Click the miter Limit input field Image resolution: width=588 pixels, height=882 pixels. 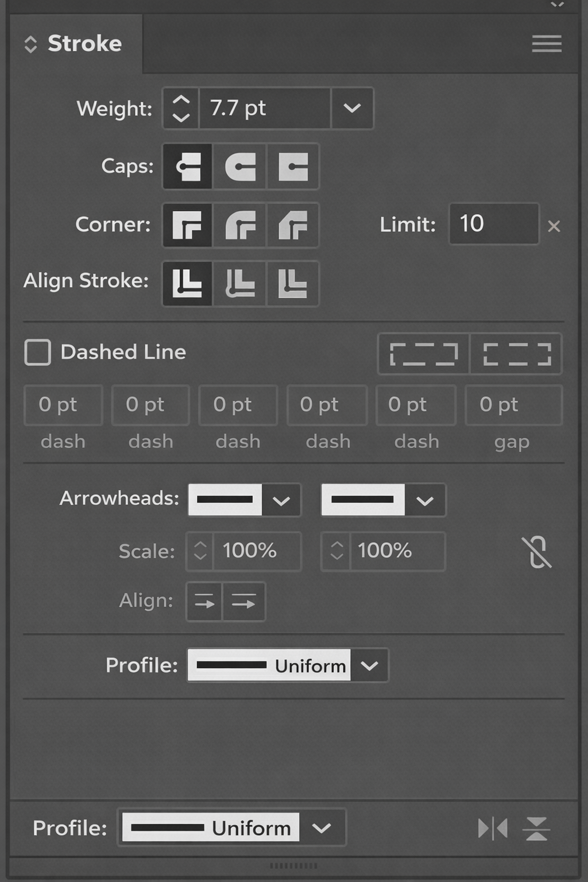click(493, 223)
